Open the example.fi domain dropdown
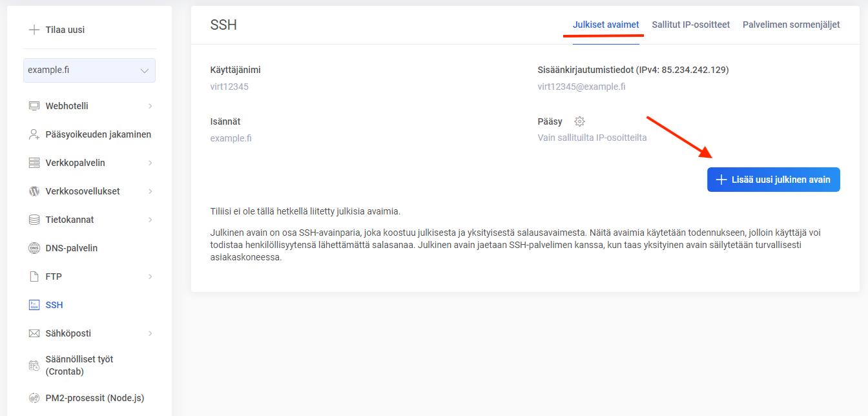The width and height of the screenshot is (868, 416). pyautogui.click(x=89, y=70)
